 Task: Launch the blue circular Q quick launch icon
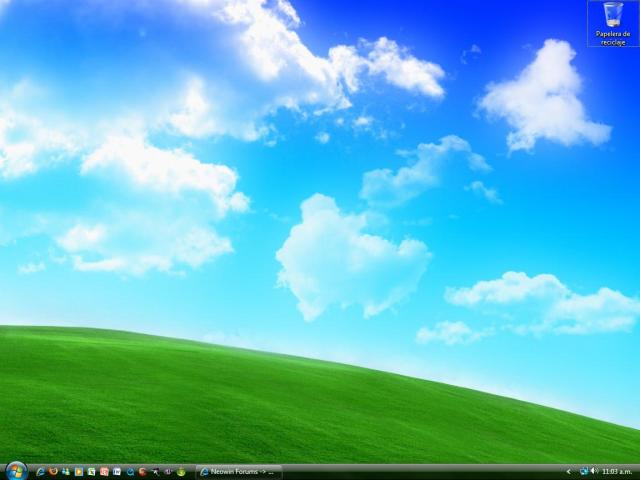coord(130,472)
